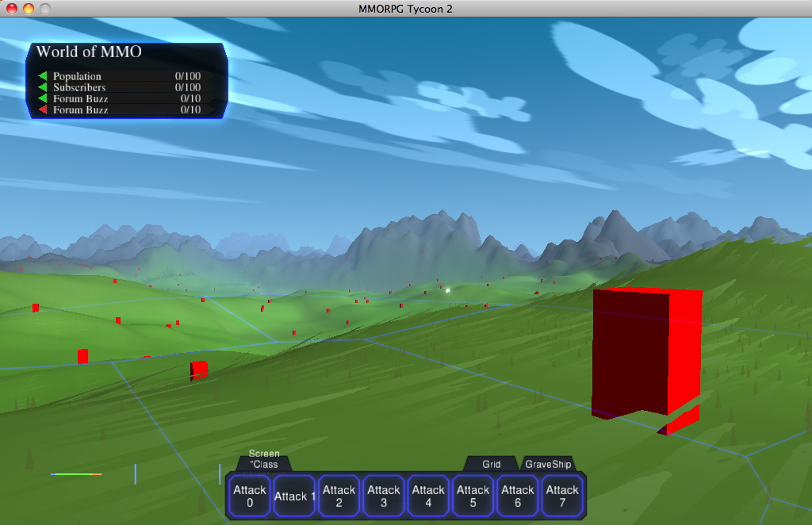The height and width of the screenshot is (525, 812).
Task: Click the green arrow next to Forum Buzz
Action: coord(43,98)
